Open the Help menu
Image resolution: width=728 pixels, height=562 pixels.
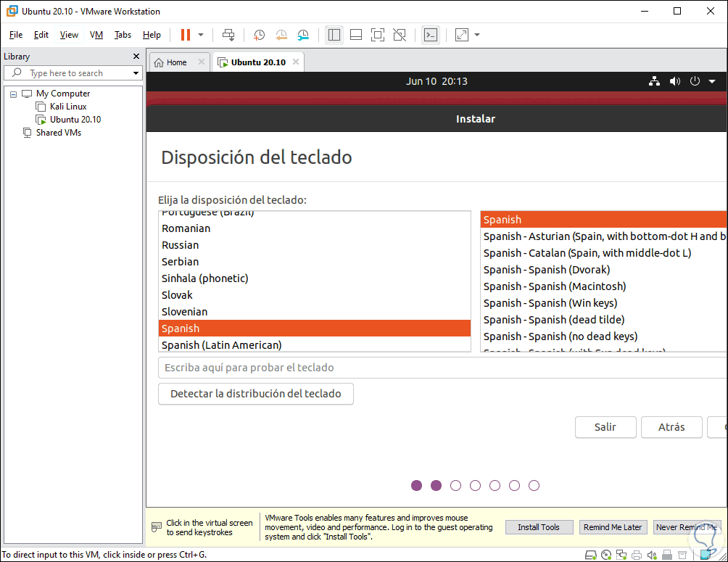tap(152, 35)
